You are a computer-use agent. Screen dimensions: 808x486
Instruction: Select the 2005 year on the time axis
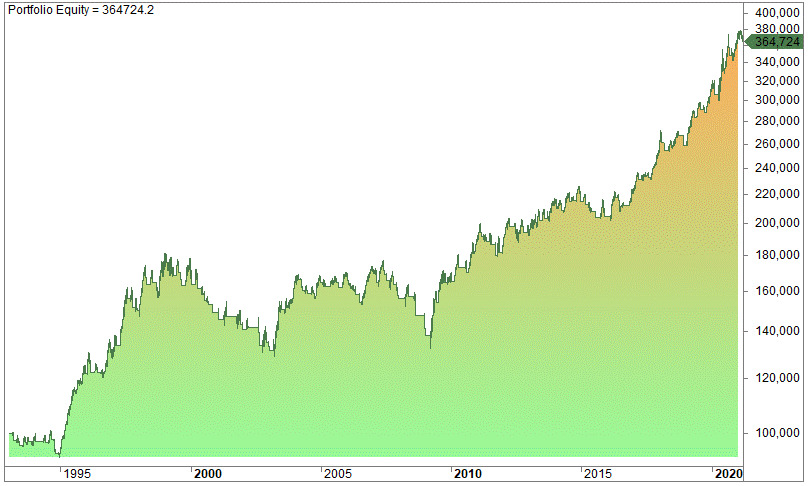point(338,474)
